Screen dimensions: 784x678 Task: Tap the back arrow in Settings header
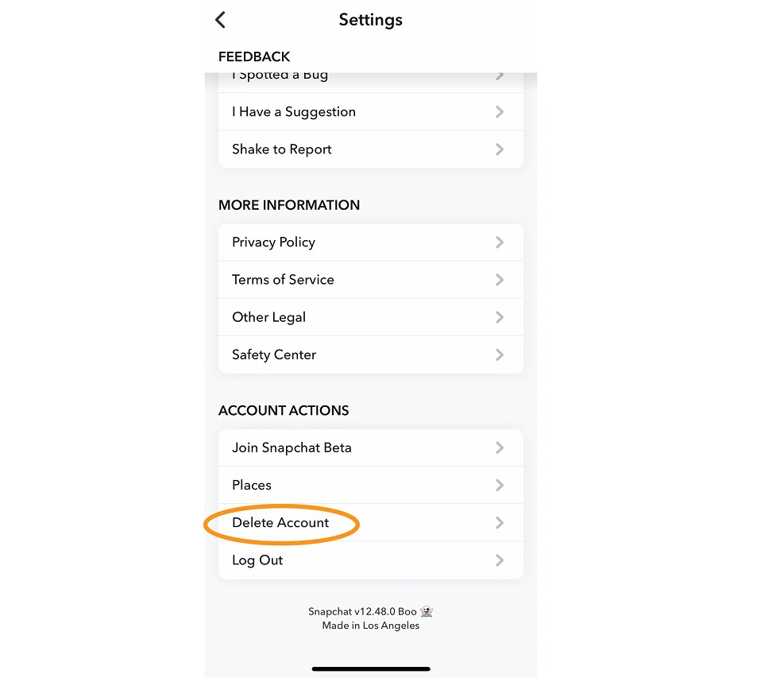coord(221,20)
